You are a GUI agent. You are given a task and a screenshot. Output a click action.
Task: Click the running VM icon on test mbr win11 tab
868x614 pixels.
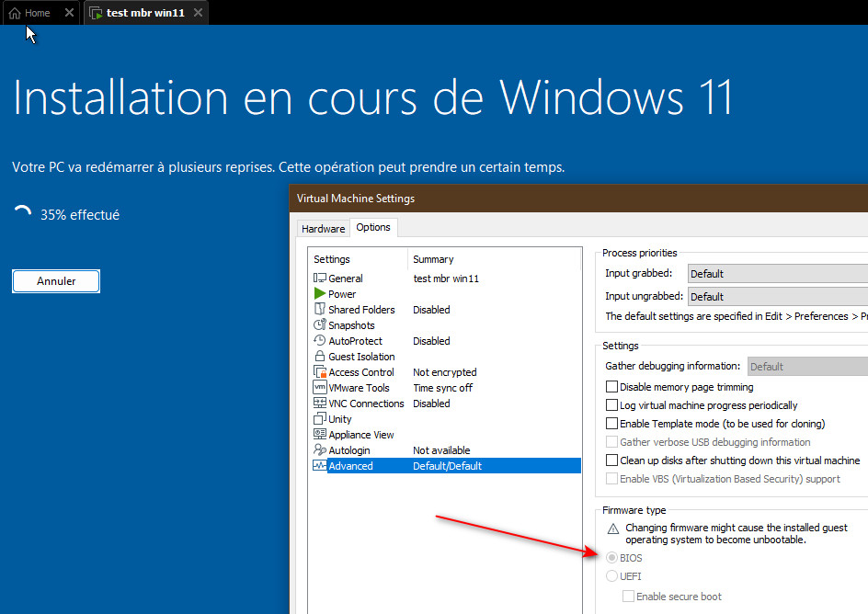[x=96, y=13]
